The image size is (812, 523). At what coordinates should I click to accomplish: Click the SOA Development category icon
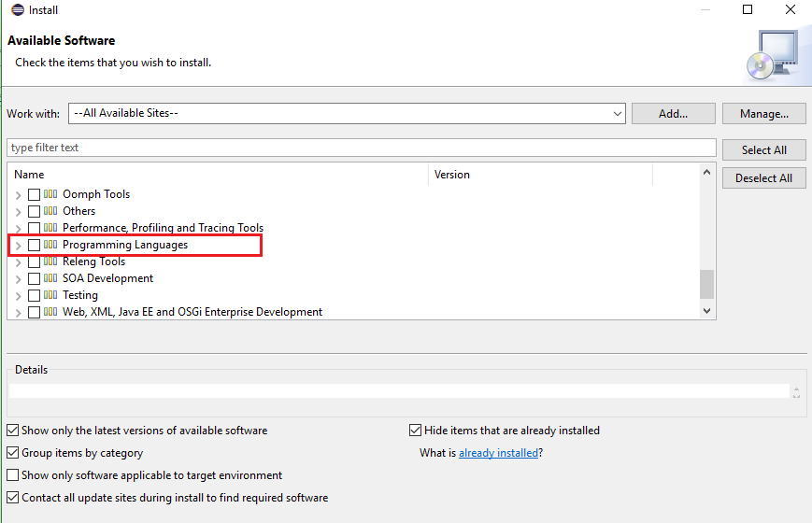50,278
